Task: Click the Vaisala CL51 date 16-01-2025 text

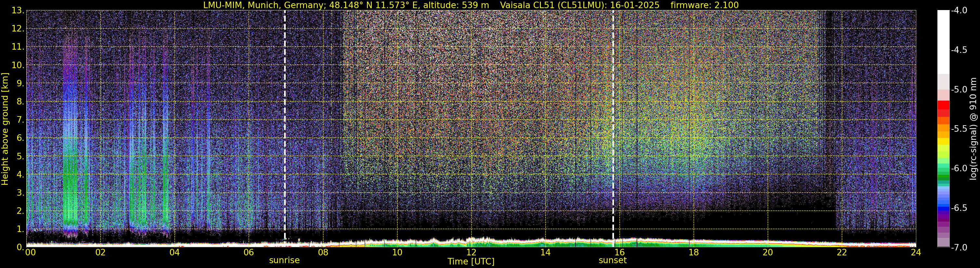Action: click(x=580, y=5)
